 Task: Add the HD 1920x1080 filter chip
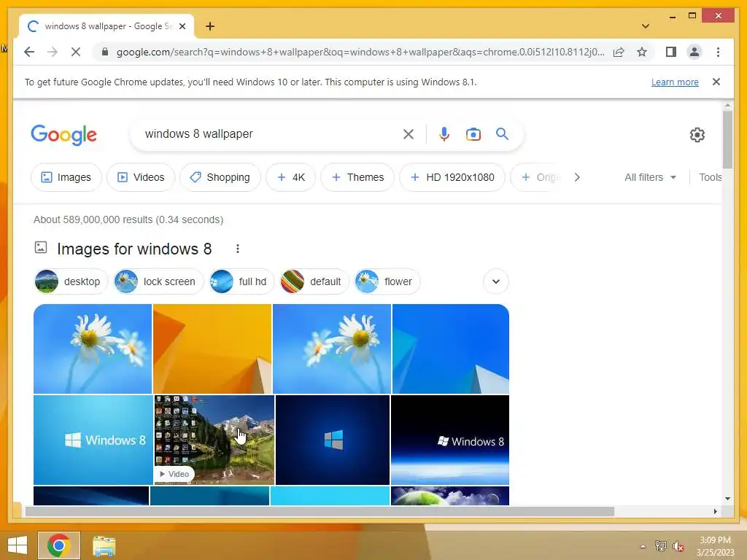point(452,177)
